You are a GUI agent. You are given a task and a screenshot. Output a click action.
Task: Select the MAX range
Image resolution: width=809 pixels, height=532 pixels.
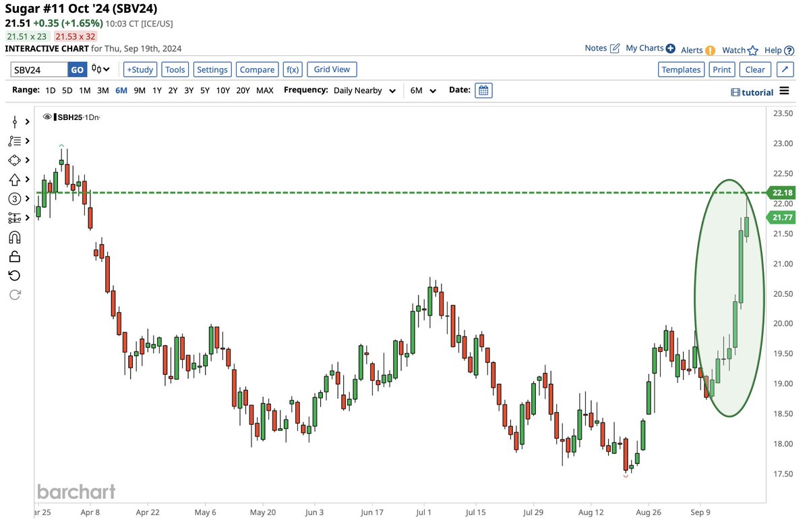[265, 90]
